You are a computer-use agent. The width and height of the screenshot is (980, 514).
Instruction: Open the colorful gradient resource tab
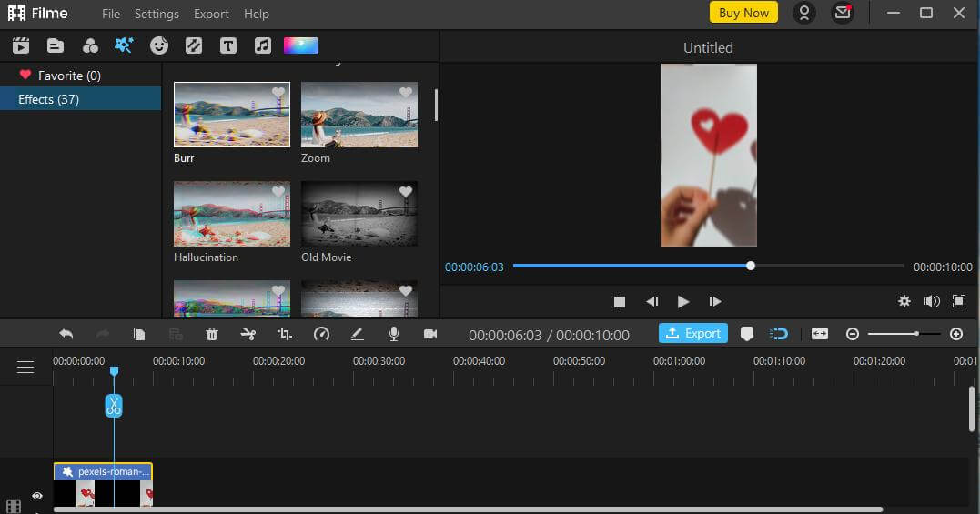click(x=301, y=45)
